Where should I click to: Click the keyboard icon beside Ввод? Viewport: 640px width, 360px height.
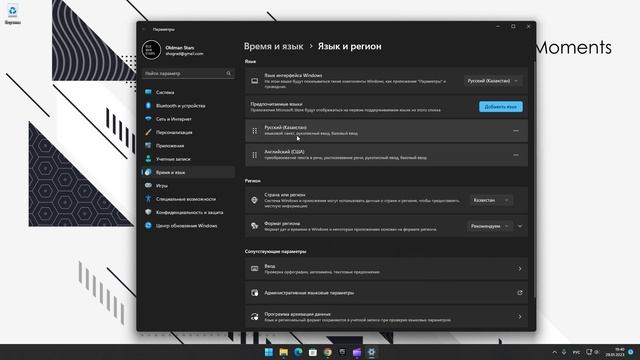tap(254, 269)
